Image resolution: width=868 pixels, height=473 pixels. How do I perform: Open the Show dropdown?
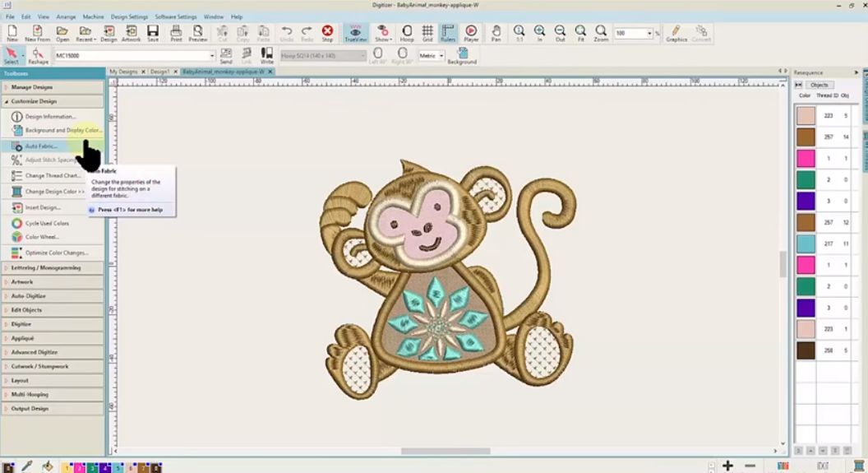[x=383, y=33]
